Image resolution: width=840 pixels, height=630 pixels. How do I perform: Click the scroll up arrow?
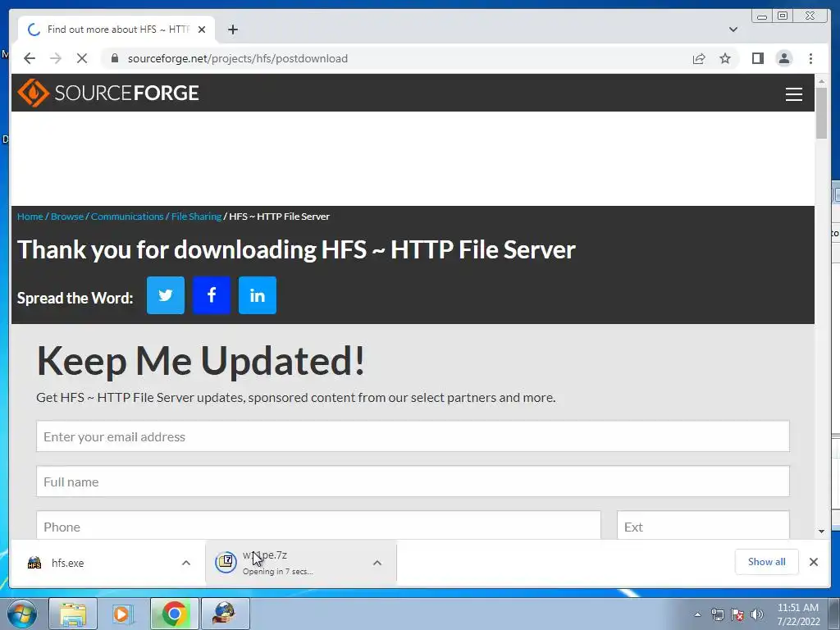[x=821, y=81]
